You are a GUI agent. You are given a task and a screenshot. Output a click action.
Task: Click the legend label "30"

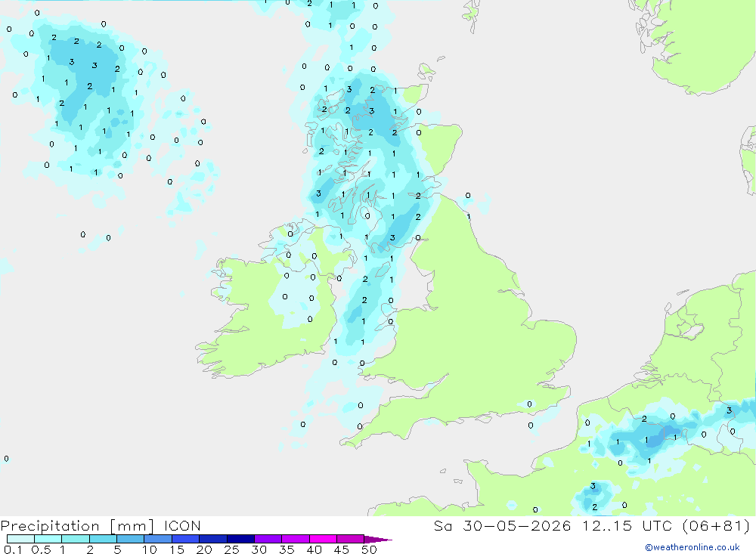[x=259, y=549]
